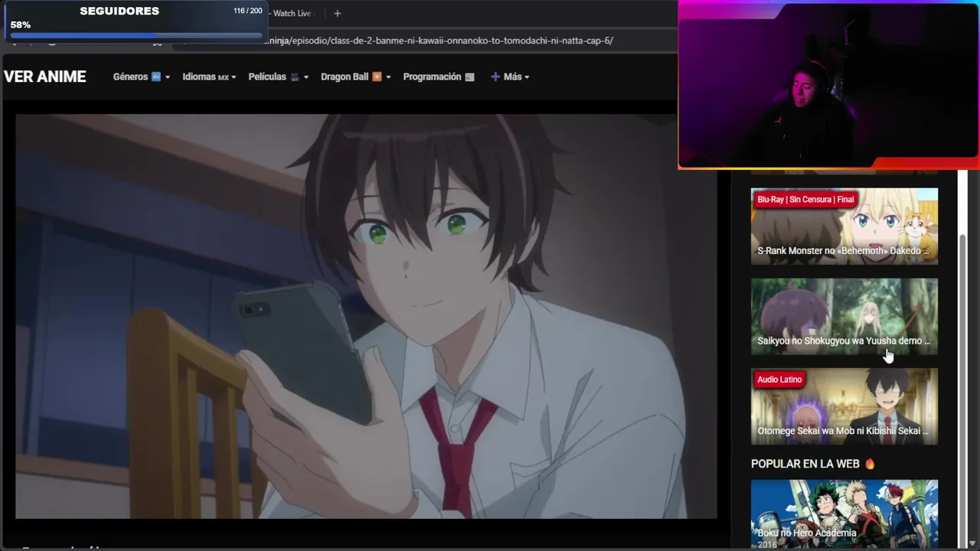The width and height of the screenshot is (980, 551).
Task: Click the VER ANIME site logo
Action: click(x=45, y=77)
